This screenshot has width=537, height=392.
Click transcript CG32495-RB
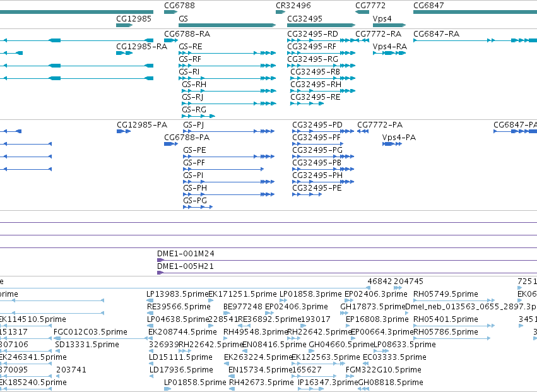pyautogui.click(x=323, y=78)
